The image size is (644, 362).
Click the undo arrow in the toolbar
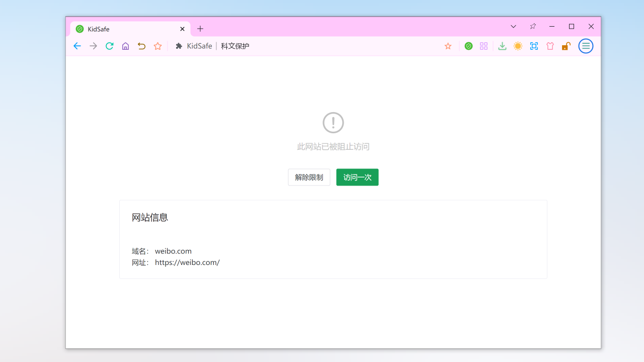tap(141, 46)
